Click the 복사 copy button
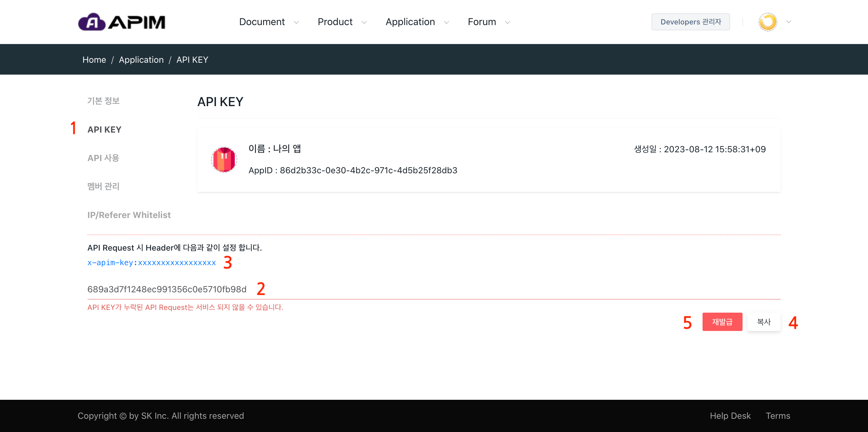Screen dimensions: 868x432 [764, 322]
